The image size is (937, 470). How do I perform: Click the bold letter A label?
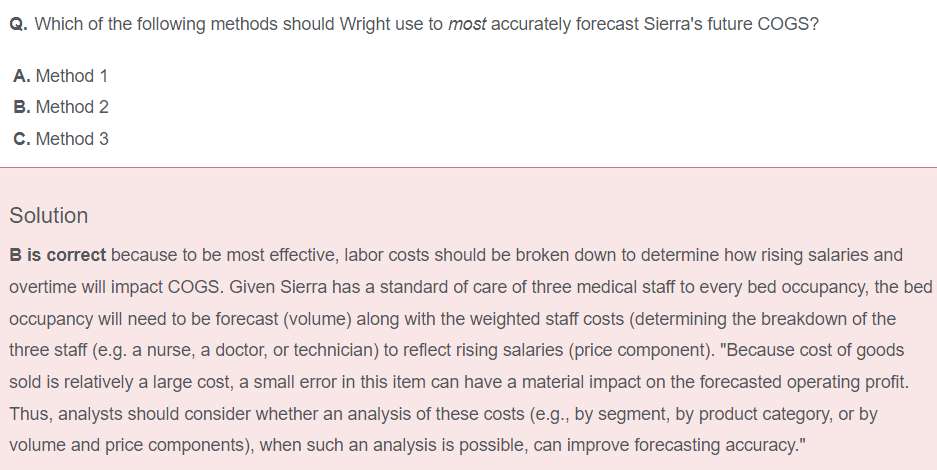pyautogui.click(x=22, y=76)
